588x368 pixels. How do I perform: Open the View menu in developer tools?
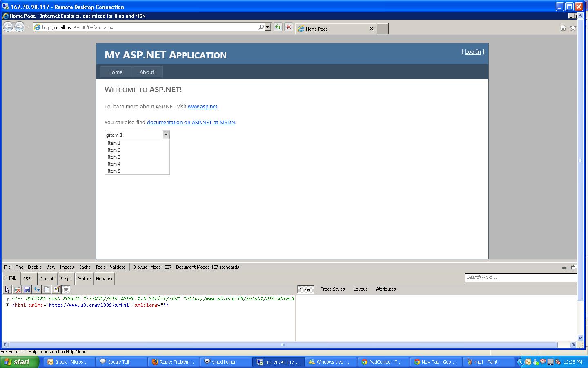(51, 267)
